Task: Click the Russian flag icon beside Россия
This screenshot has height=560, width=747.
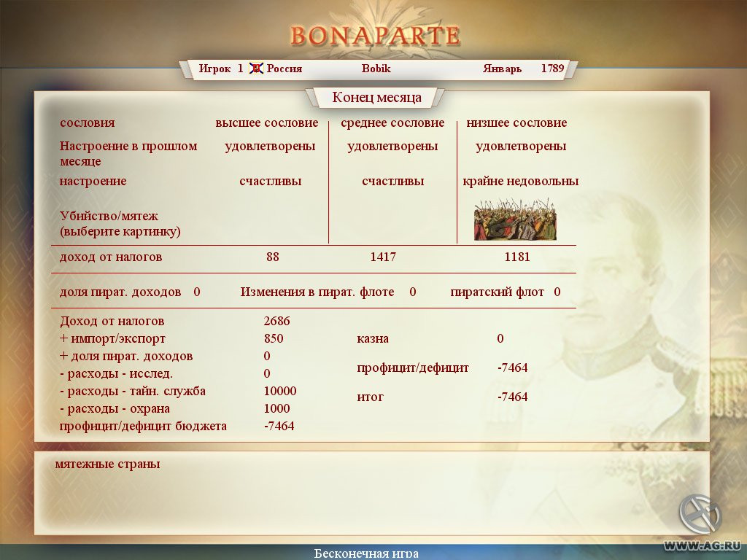Action: [x=256, y=69]
